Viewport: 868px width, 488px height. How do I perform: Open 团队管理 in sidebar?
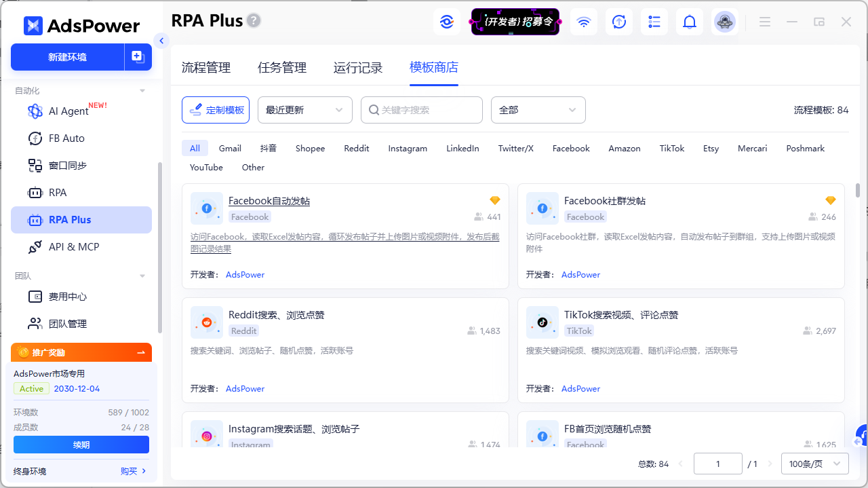[81, 324]
